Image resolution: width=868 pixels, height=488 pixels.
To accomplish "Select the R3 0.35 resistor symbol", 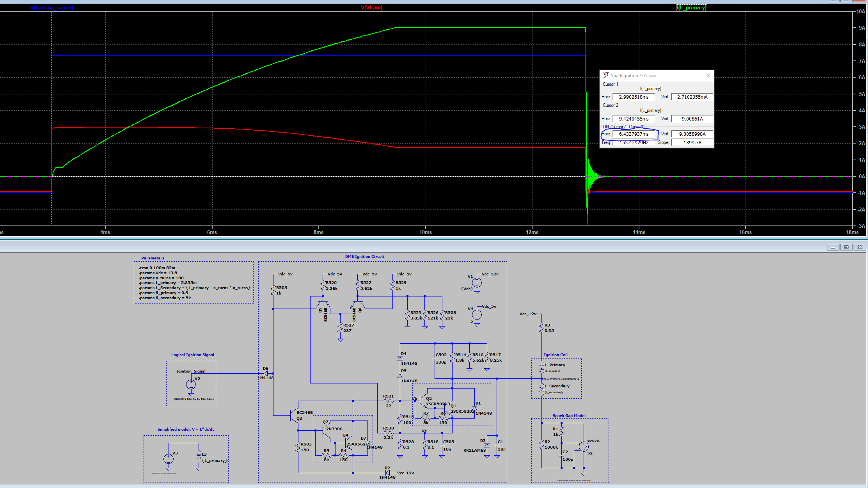I will click(x=541, y=328).
